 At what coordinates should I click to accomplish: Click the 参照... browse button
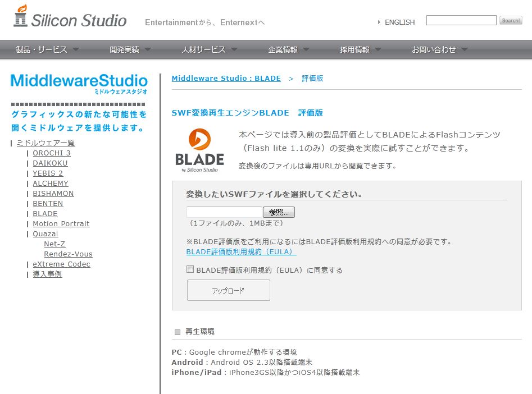click(x=279, y=212)
